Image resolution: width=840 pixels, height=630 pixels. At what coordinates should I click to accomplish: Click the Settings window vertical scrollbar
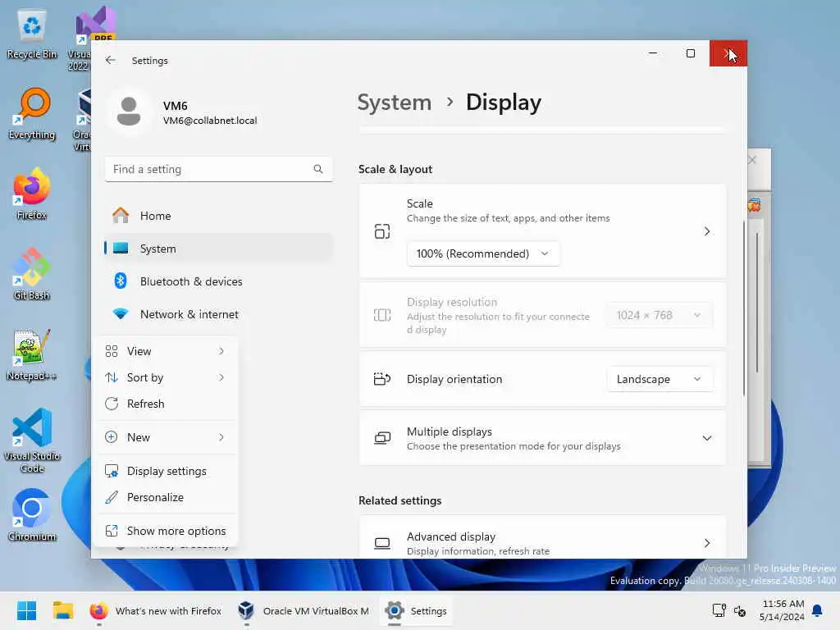[744, 308]
